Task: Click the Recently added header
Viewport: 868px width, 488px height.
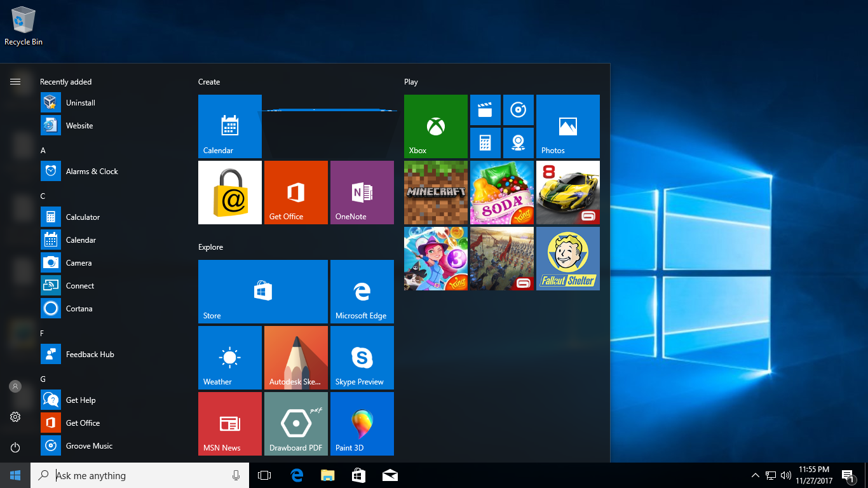Action: [x=66, y=82]
